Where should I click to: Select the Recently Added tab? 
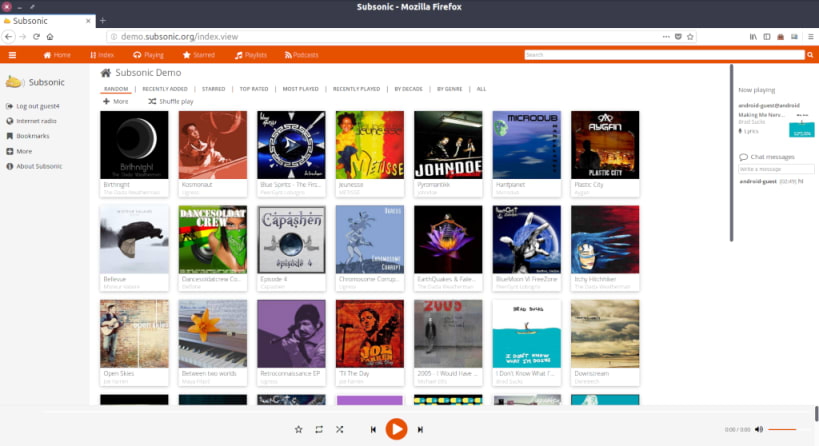pos(165,89)
